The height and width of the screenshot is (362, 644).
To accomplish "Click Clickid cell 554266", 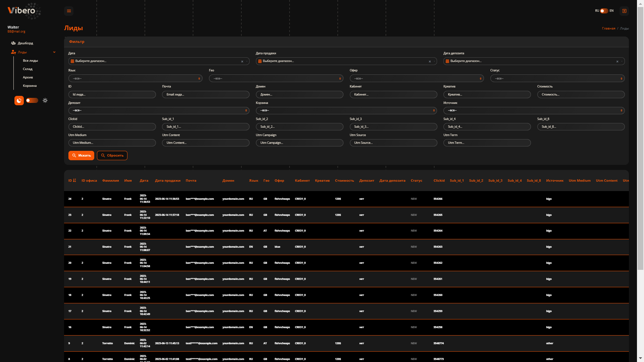I will [x=438, y=199].
